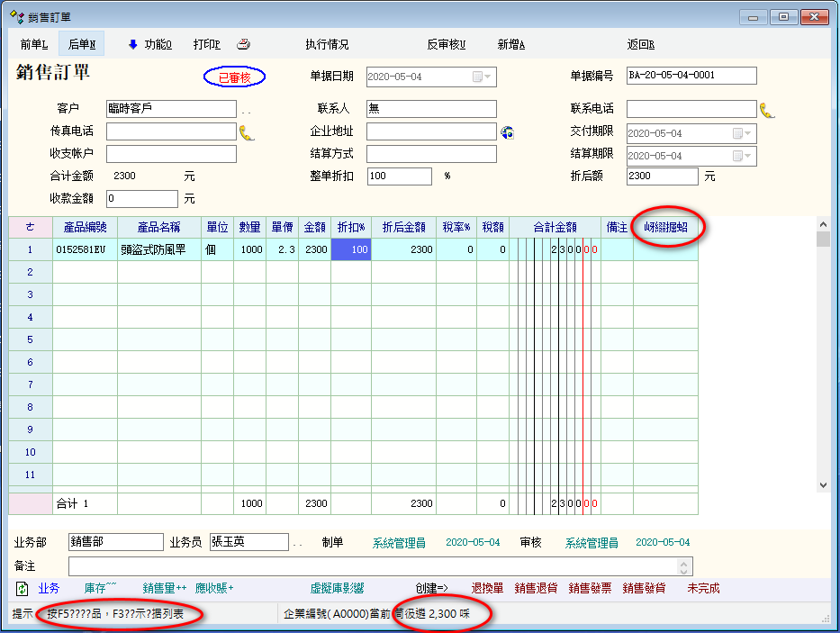Go to the previous order with 前单

coord(34,44)
